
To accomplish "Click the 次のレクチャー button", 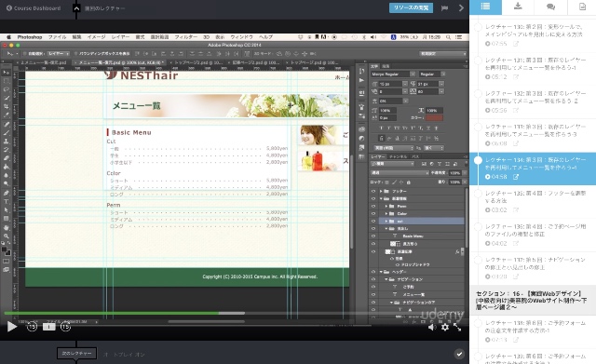I will [x=76, y=354].
